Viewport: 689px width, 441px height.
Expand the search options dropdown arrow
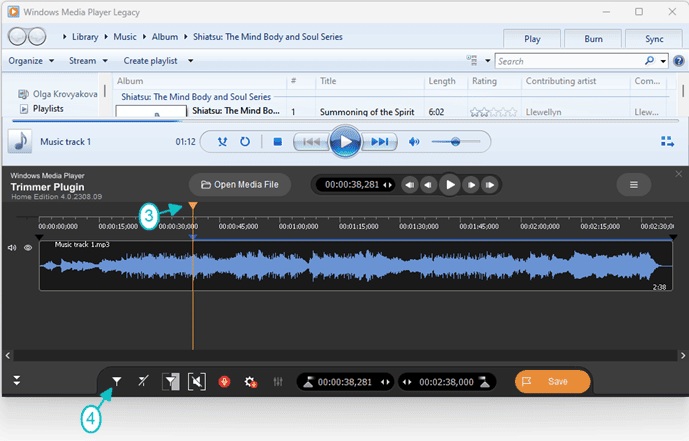(663, 61)
